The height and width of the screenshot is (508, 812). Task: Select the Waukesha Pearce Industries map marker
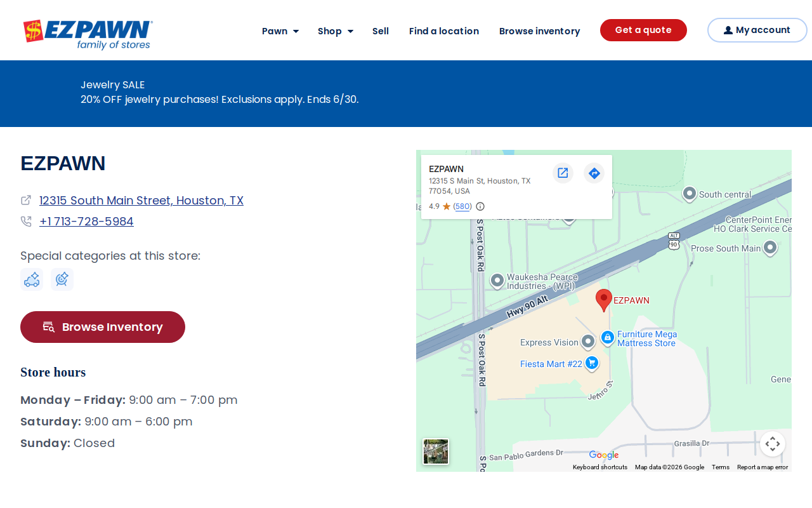coord(497,280)
